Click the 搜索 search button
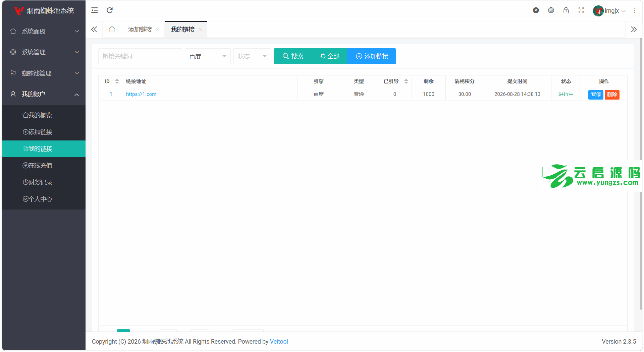Viewport: 644px width, 352px height. (x=292, y=56)
